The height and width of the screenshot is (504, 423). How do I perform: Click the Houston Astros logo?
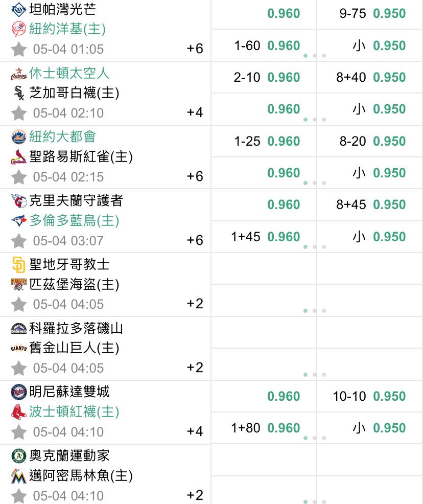18,74
